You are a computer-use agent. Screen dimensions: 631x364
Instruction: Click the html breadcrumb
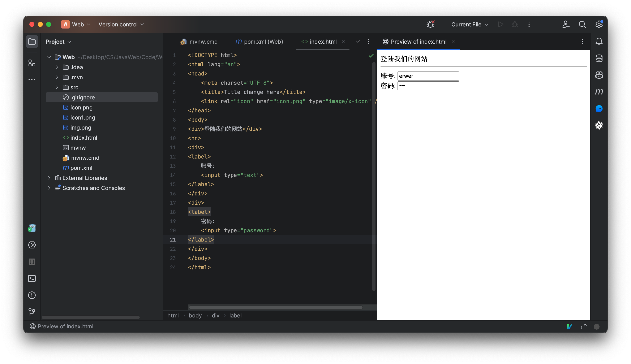(x=173, y=315)
